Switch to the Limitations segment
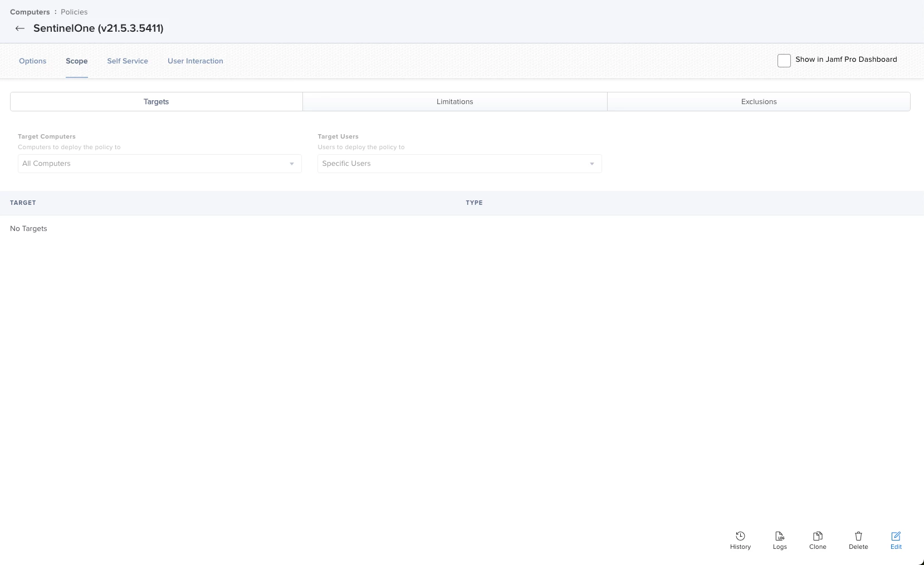The height and width of the screenshot is (565, 924). click(x=455, y=102)
